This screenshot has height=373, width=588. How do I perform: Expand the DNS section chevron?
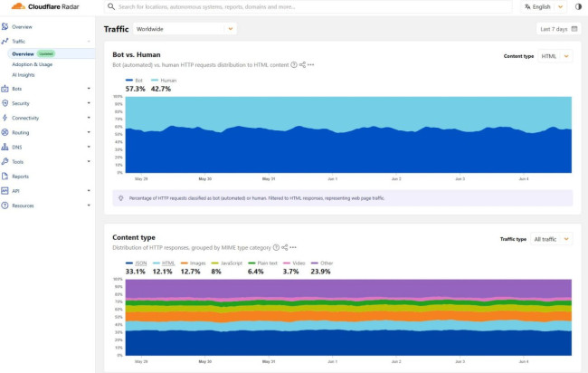(x=89, y=147)
